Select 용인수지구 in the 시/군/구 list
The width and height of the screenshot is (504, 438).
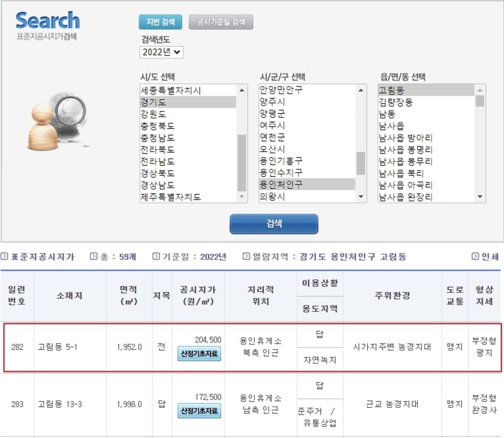[307, 172]
